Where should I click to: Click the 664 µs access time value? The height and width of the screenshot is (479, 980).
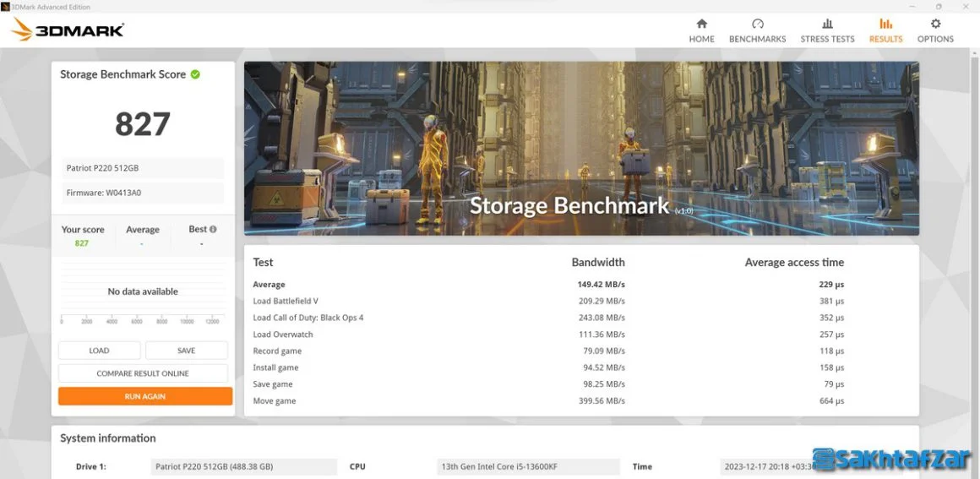click(x=831, y=400)
